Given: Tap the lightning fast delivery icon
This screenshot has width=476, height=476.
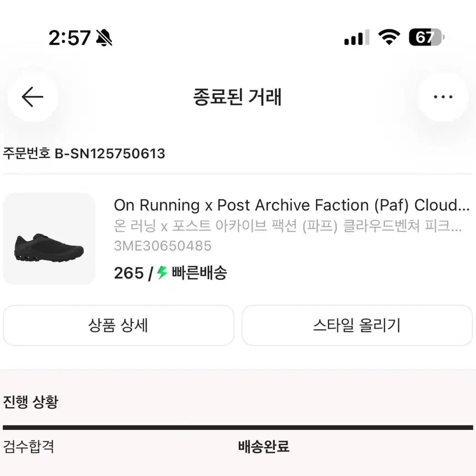Looking at the screenshot, I should [x=161, y=272].
